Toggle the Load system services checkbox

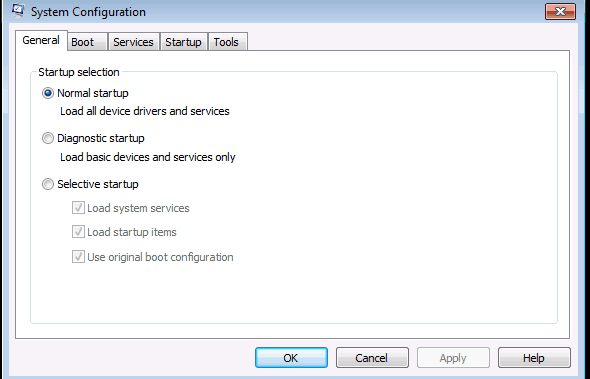78,208
